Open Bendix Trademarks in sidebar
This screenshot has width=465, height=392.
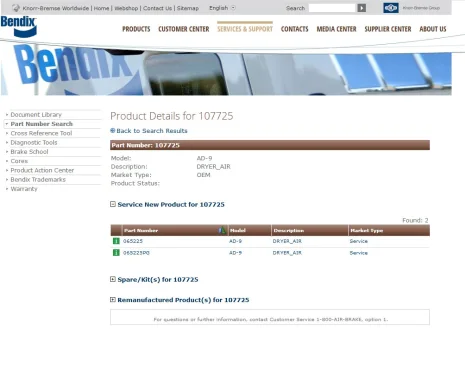(38, 179)
